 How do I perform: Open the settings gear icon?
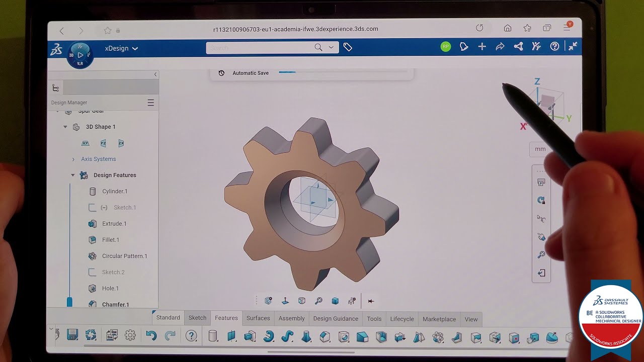pyautogui.click(x=130, y=335)
